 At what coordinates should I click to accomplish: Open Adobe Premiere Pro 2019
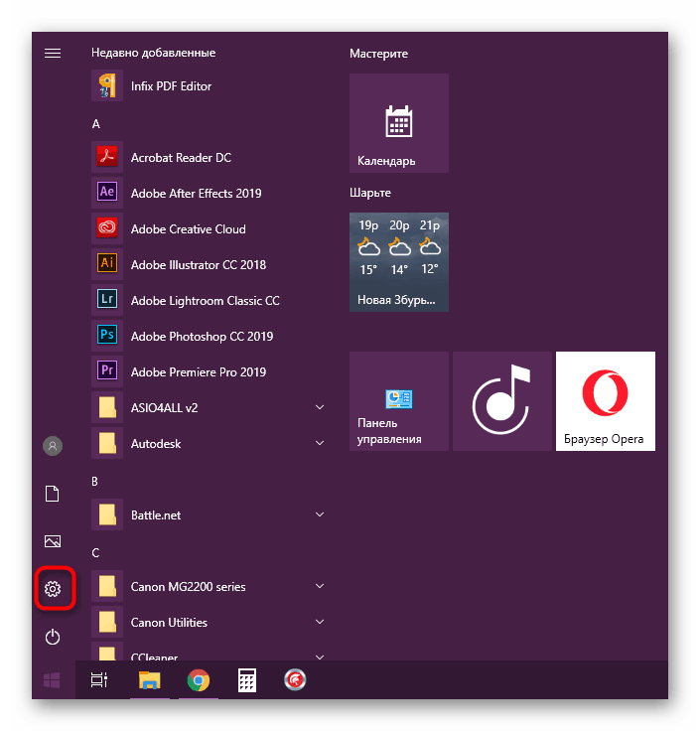209,372
